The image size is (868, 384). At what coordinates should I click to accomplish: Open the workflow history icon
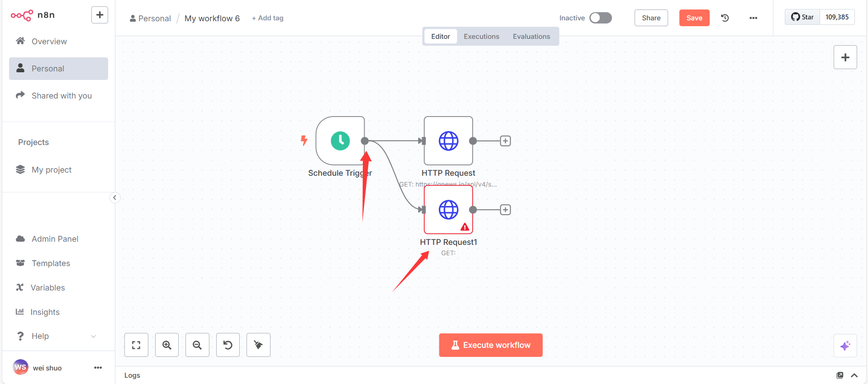point(725,18)
